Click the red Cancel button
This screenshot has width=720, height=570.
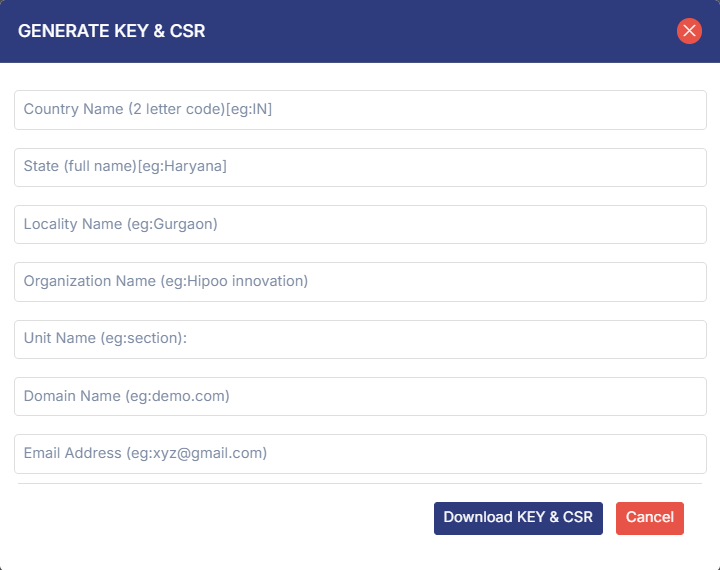pyautogui.click(x=649, y=518)
